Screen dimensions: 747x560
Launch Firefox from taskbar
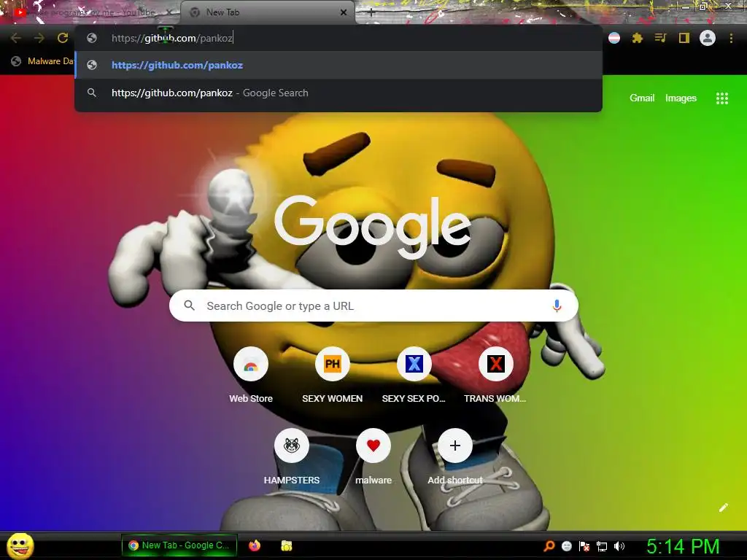coord(255,545)
